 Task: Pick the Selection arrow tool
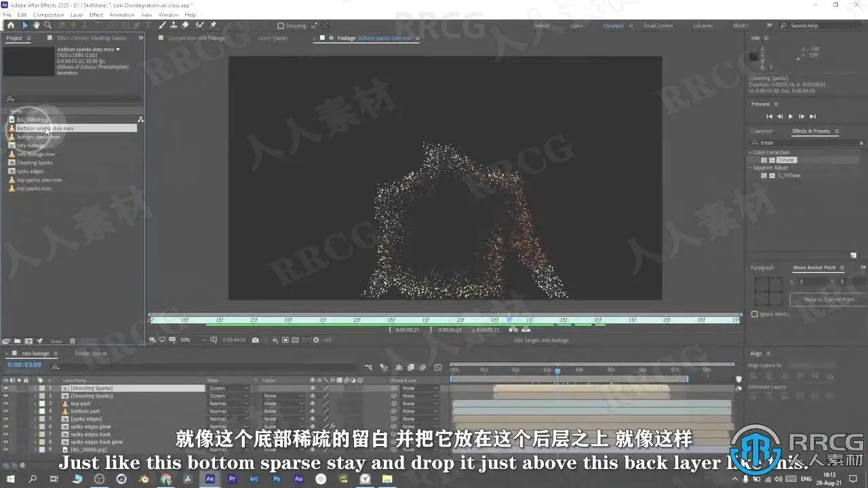[x=25, y=25]
